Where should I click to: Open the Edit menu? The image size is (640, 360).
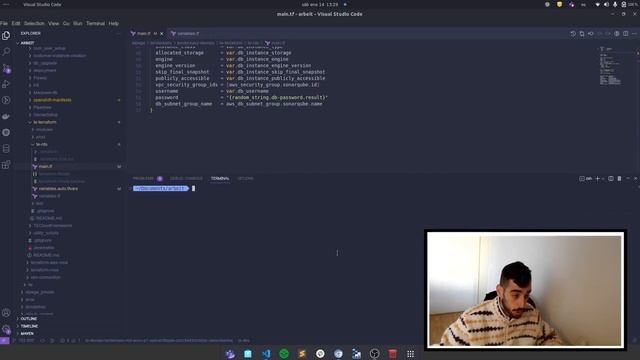[16, 23]
